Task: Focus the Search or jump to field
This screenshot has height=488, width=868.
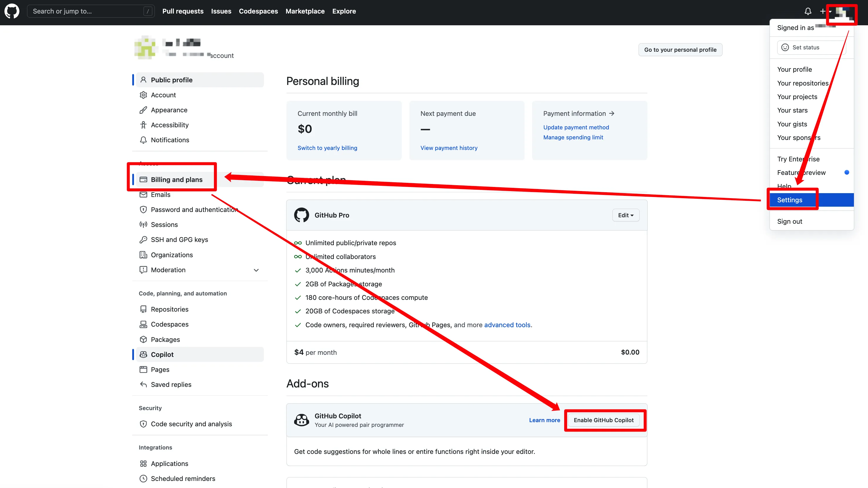Action: pos(88,11)
